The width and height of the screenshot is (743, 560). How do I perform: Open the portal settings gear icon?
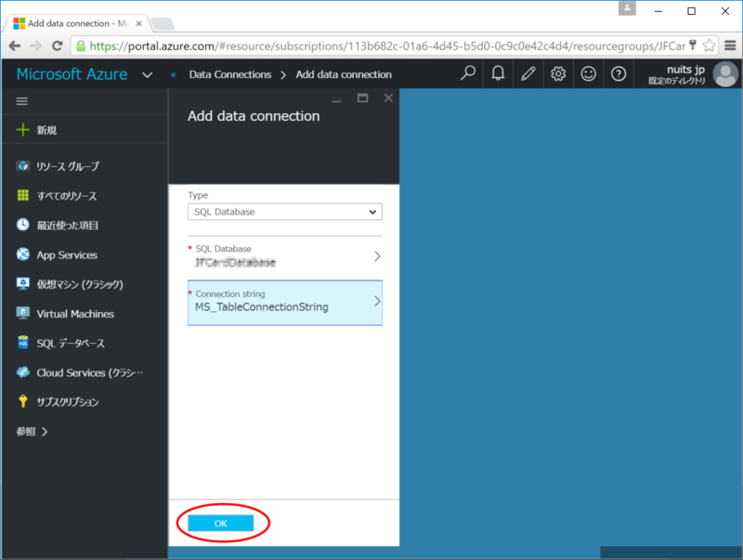point(558,73)
